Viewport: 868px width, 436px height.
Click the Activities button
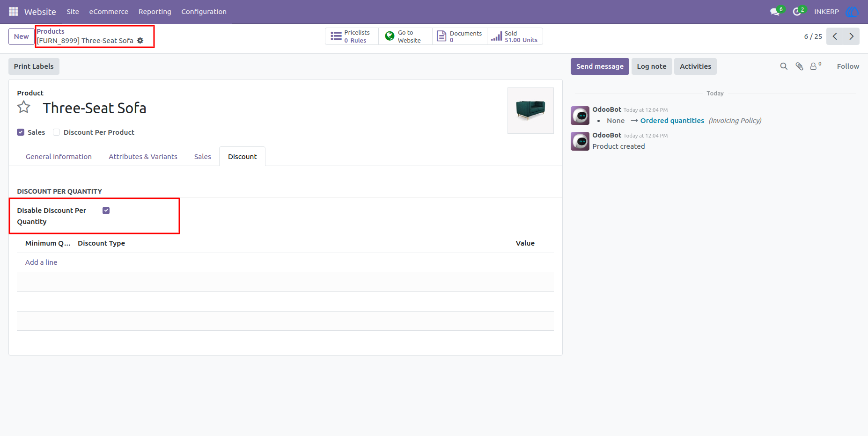click(x=695, y=66)
